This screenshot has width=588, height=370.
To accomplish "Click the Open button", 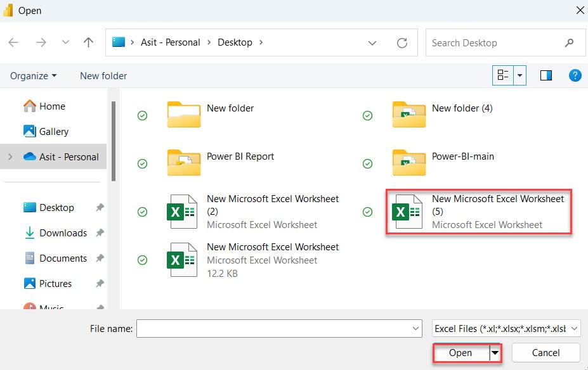I will [461, 353].
